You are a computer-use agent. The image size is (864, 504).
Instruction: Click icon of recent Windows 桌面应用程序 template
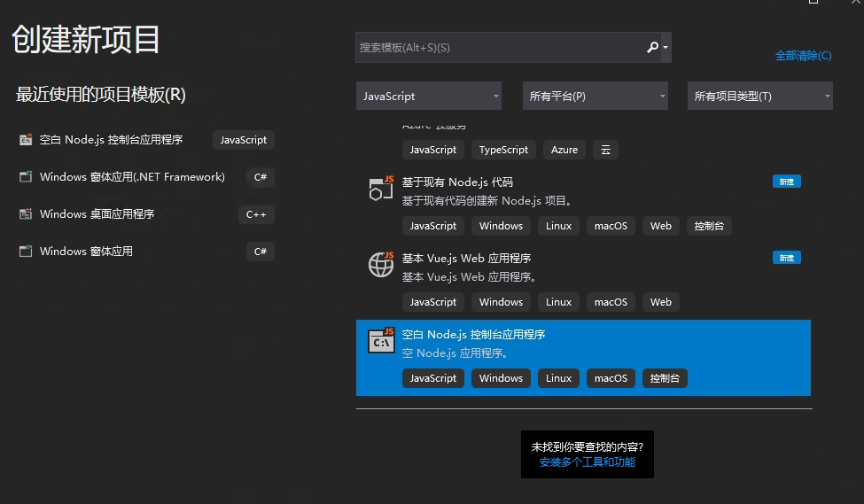coord(26,213)
